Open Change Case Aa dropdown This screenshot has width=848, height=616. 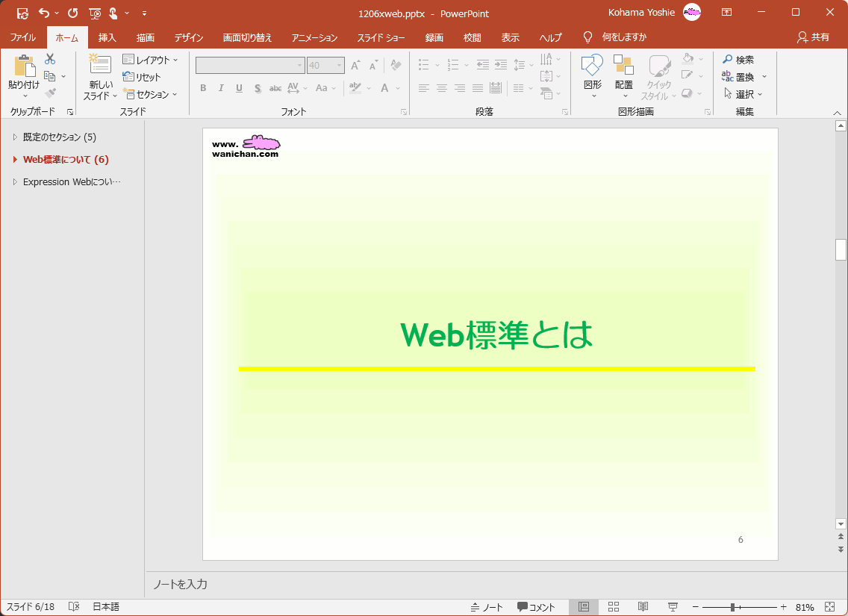[325, 87]
